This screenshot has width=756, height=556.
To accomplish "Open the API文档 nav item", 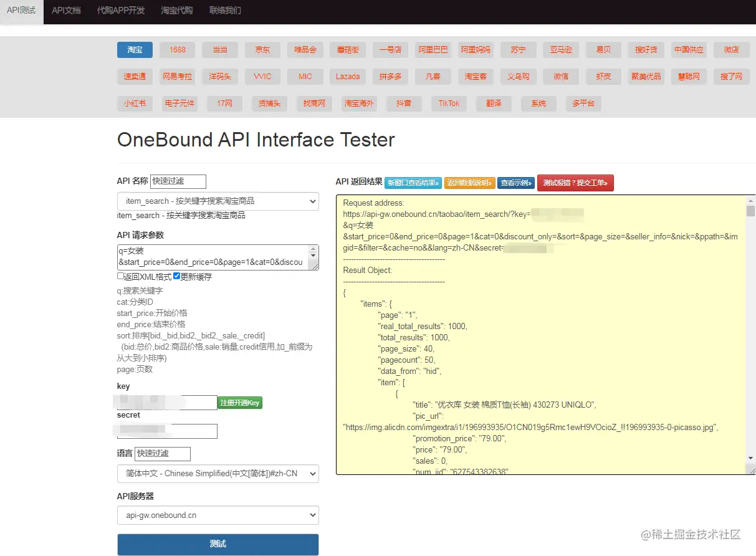I will (66, 11).
